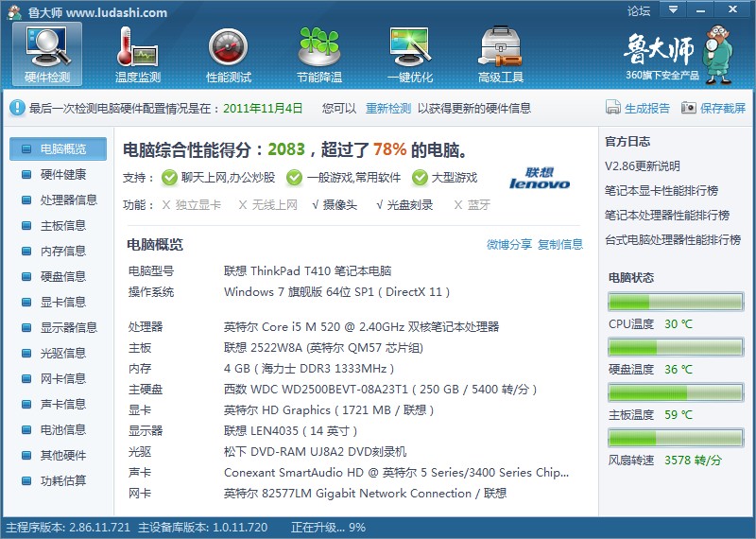Open the 论坛 forum link in title bar
This screenshot has width=756, height=539.
[639, 11]
